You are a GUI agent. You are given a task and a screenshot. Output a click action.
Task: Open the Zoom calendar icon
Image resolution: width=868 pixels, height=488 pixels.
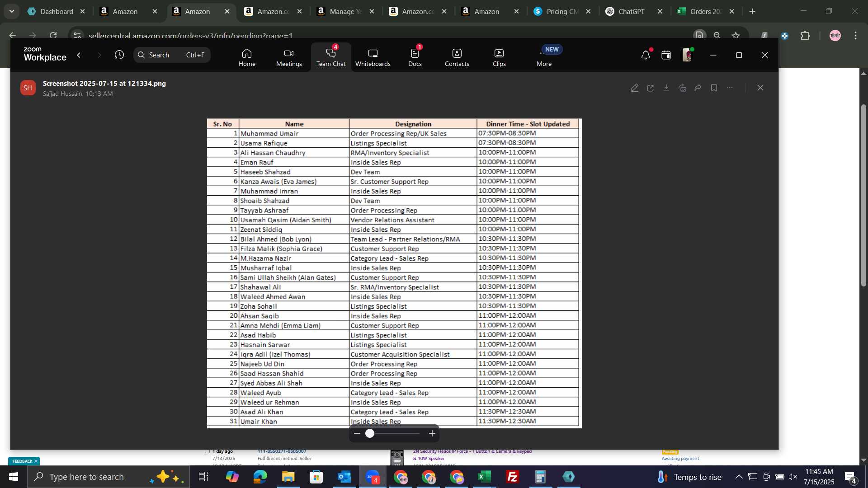(666, 55)
